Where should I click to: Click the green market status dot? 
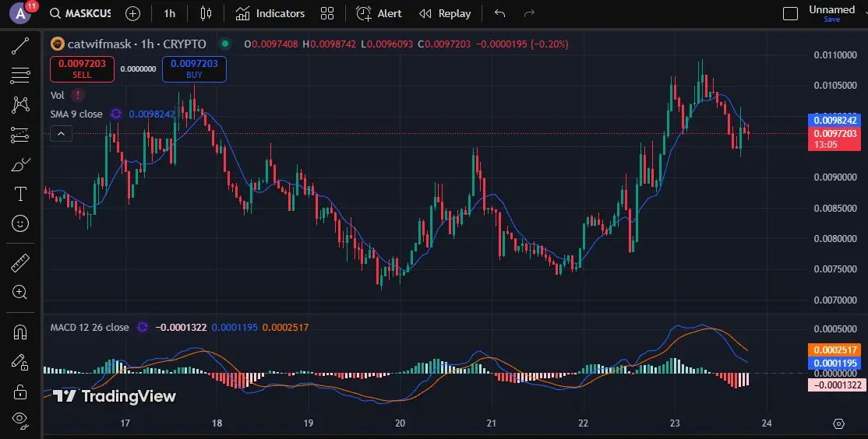tap(224, 44)
